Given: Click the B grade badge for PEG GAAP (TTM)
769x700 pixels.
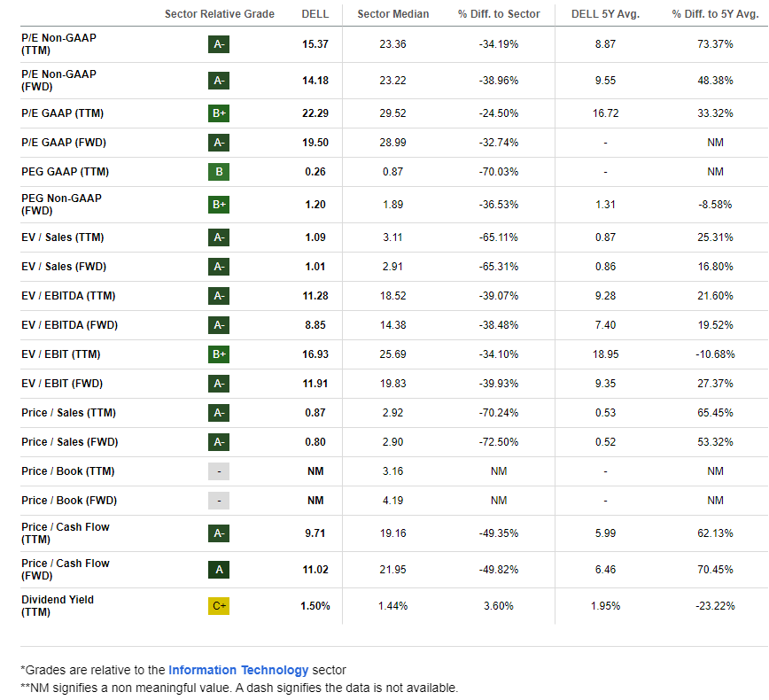Looking at the screenshot, I should pos(219,172).
